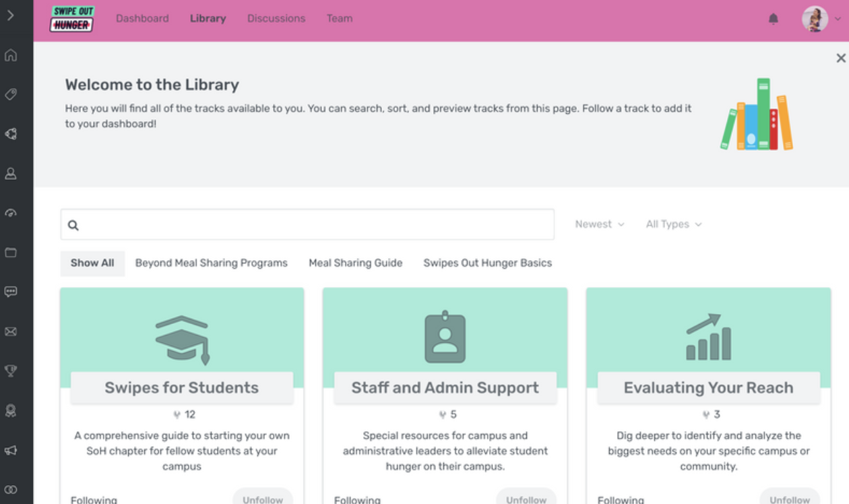Screen dimensions: 849x504
Task: Unfollow the Evaluating Your Reach track
Action: pyautogui.click(x=790, y=497)
